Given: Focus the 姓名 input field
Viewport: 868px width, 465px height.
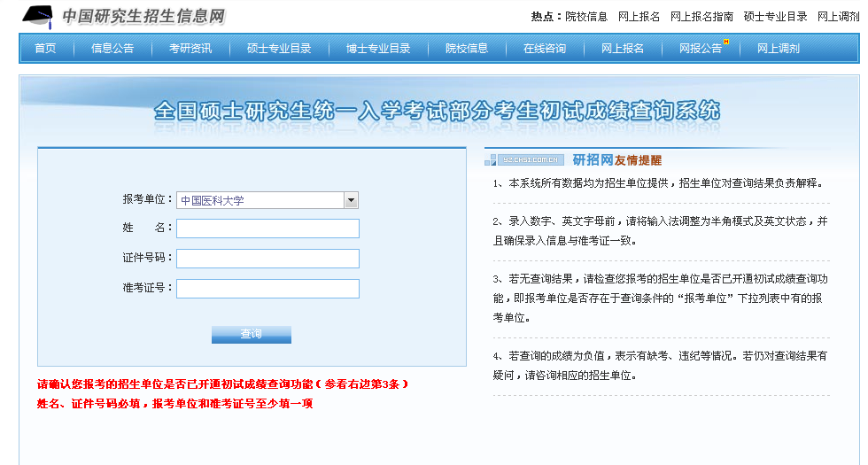Looking at the screenshot, I should [x=267, y=229].
